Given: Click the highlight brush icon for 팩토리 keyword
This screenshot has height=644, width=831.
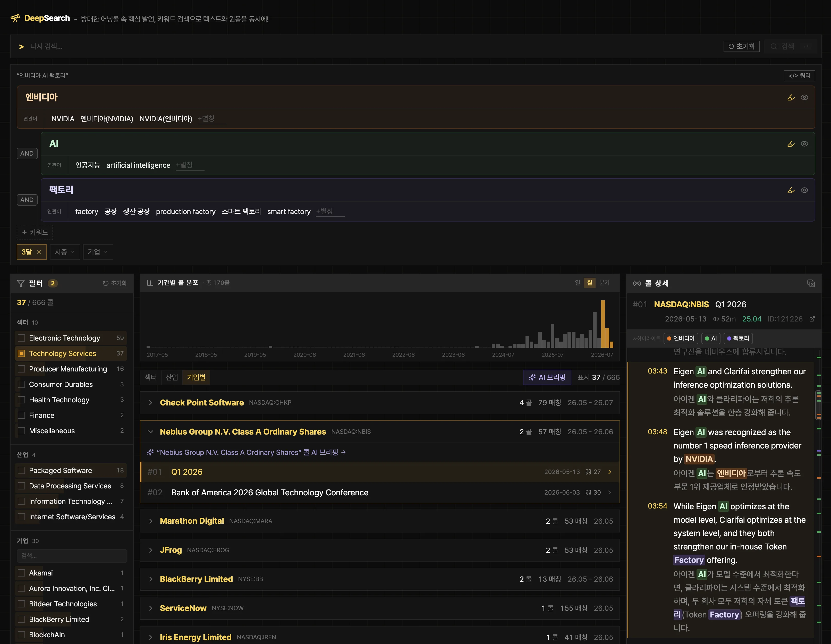Looking at the screenshot, I should point(791,190).
